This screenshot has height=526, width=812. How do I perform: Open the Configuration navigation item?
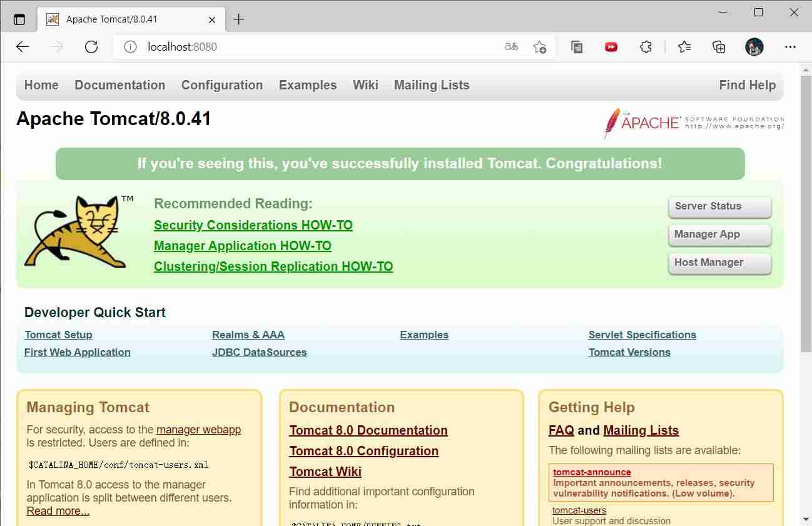coord(222,85)
